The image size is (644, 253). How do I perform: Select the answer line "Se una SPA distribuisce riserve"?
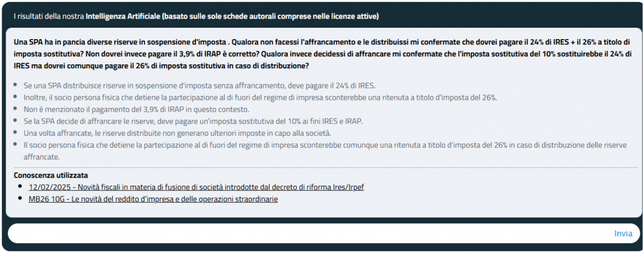coord(199,86)
